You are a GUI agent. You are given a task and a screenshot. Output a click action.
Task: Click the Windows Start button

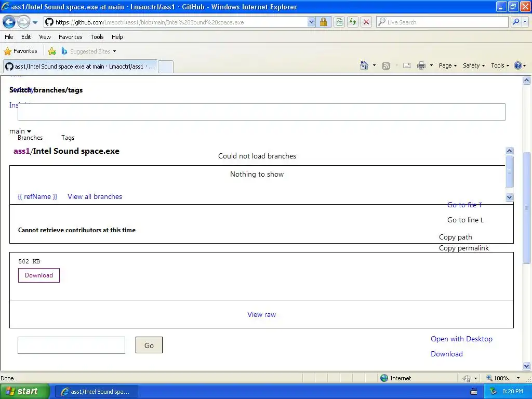[x=24, y=391]
